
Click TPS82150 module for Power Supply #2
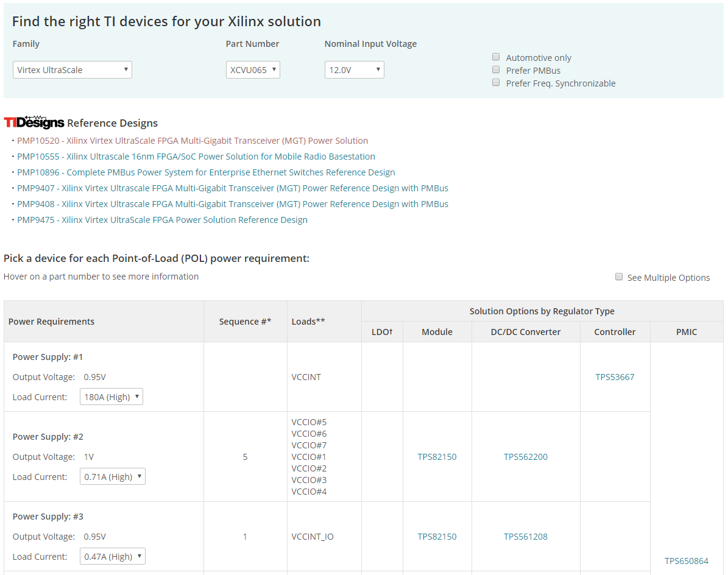pos(437,457)
